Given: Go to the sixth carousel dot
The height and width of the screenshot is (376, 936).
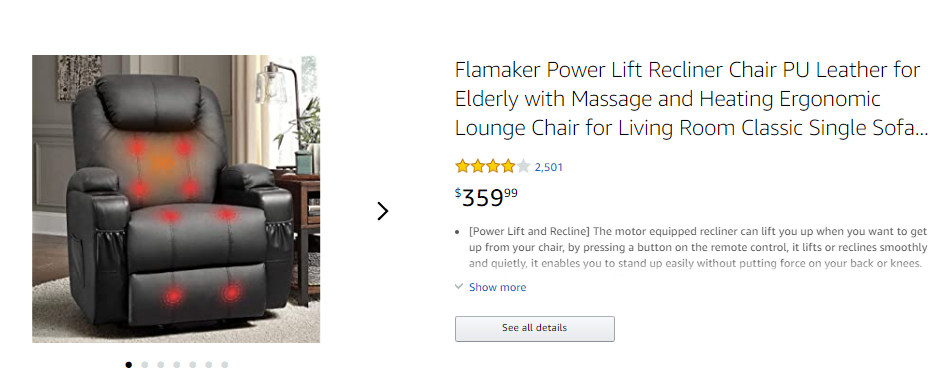Looking at the screenshot, I should pos(208,365).
